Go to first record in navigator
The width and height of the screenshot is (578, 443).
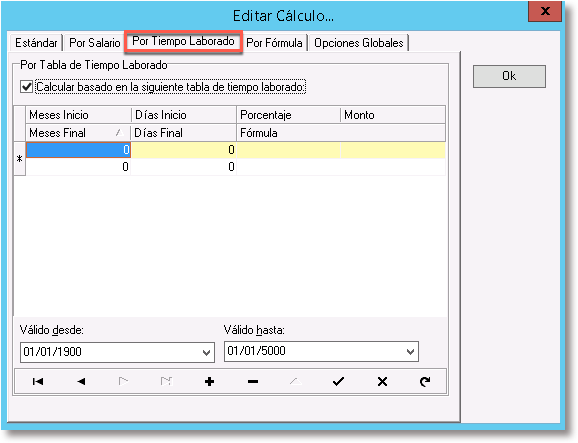point(38,381)
